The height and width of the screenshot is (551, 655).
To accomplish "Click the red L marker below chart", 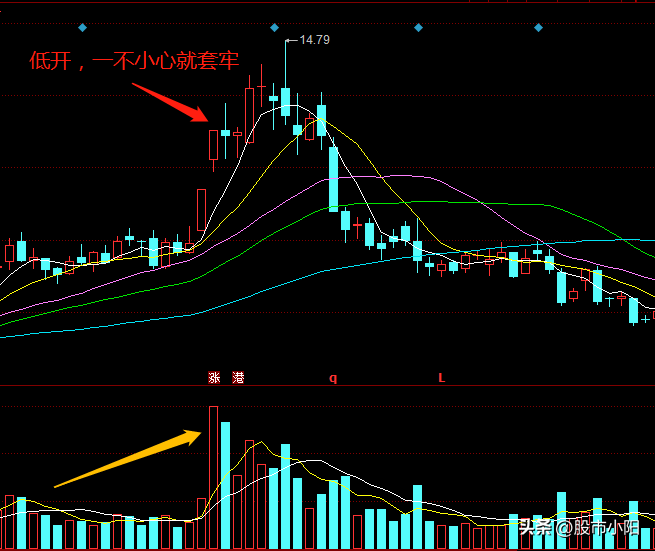I will [x=442, y=378].
